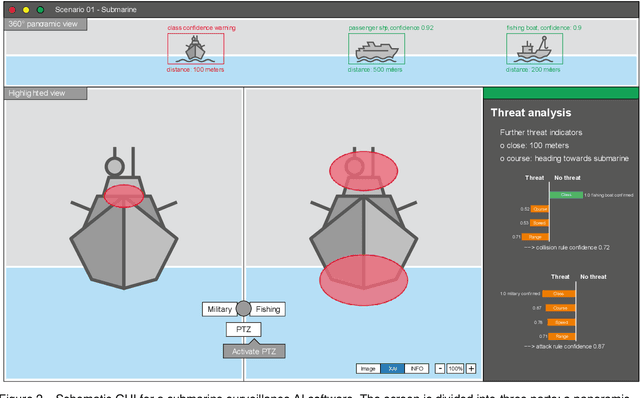Click the 'Threat analysis' heading

tap(531, 113)
